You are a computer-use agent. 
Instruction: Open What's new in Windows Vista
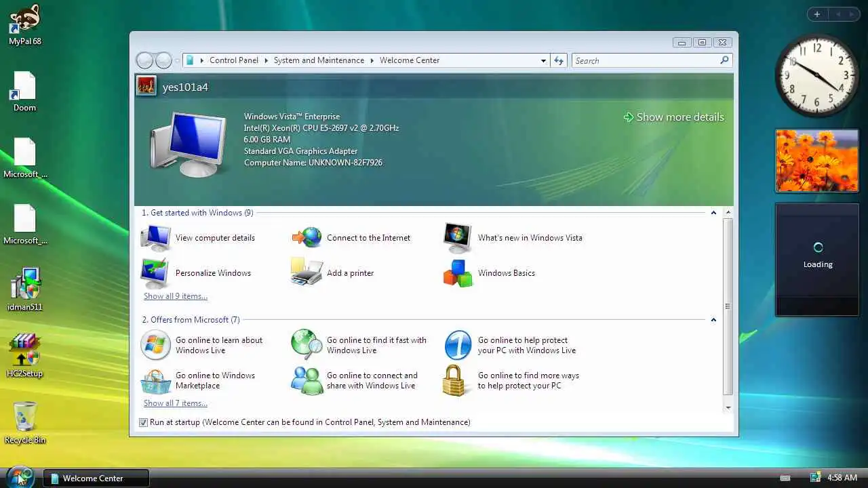point(513,238)
